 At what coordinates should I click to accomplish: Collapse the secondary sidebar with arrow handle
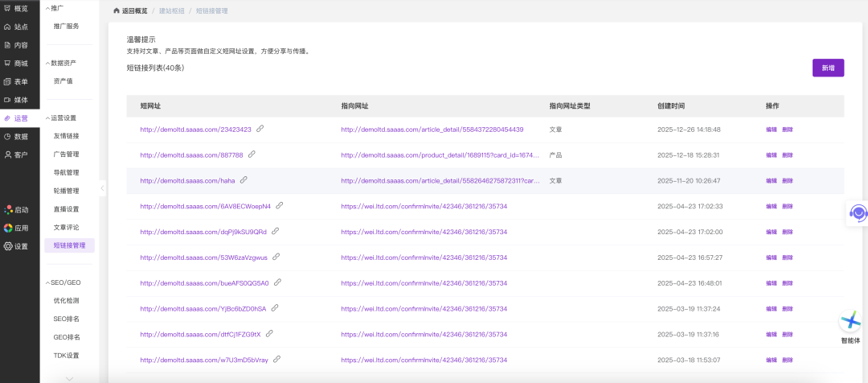pos(102,188)
